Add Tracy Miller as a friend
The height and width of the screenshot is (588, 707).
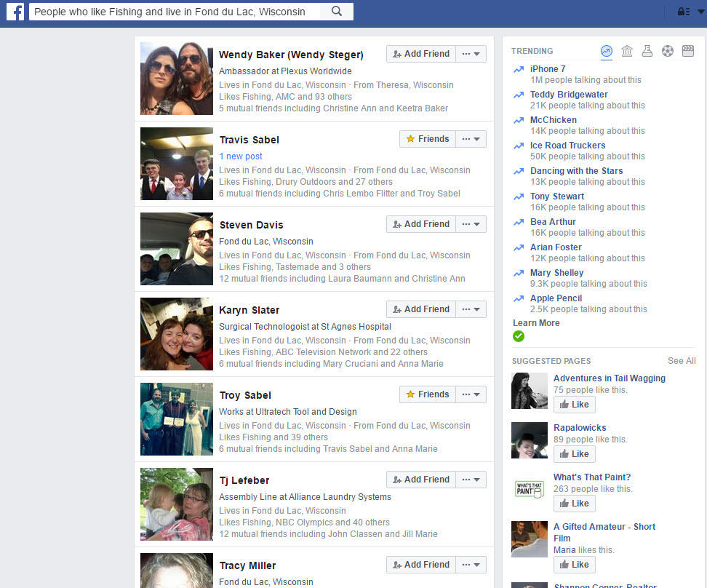click(421, 565)
